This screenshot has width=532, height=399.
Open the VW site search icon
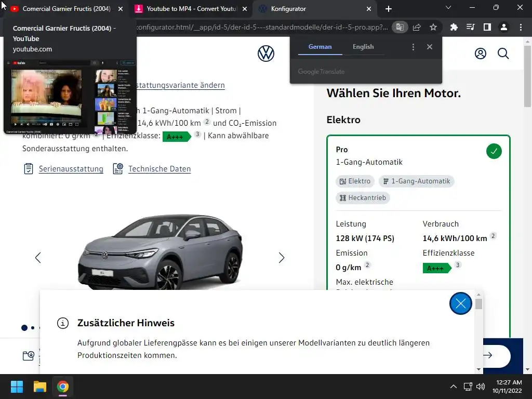(503, 54)
